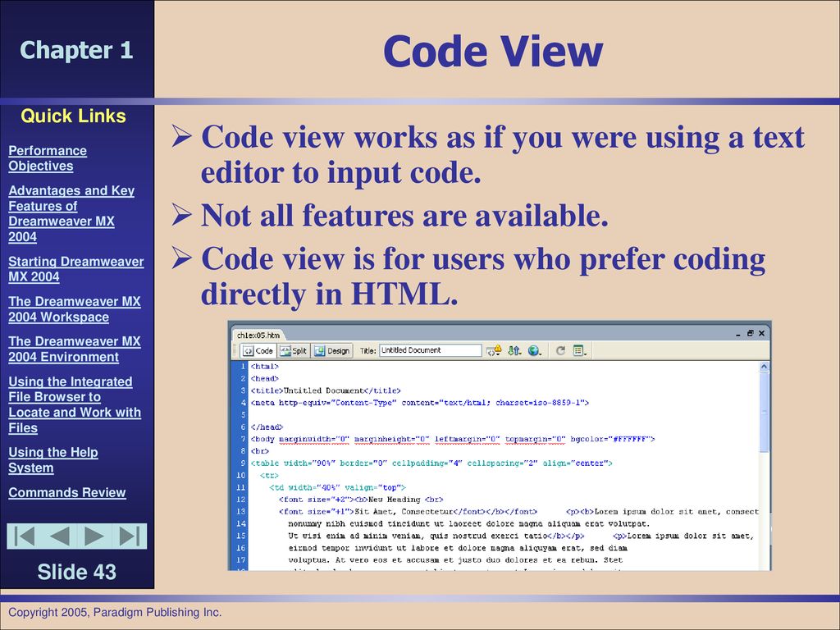The image size is (840, 630).
Task: Open Advantages and Key Features of Dreamweaver link
Action: (71, 214)
